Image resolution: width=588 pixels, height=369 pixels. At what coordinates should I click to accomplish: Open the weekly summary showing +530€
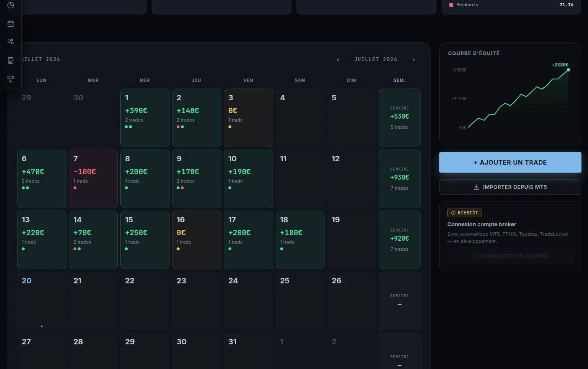click(x=400, y=118)
